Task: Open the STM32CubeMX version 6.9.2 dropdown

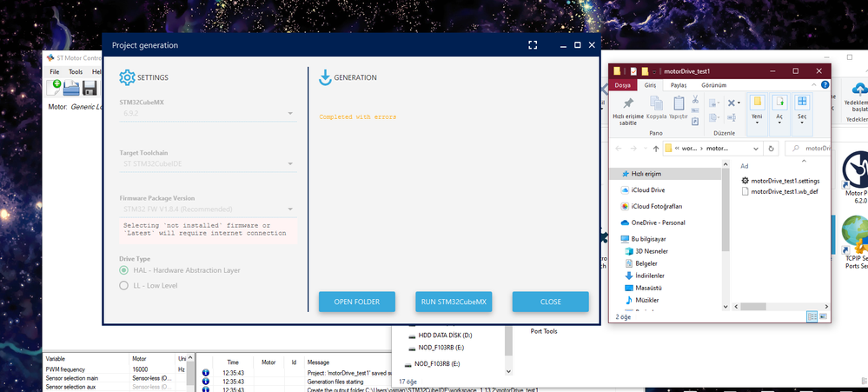Action: tap(209, 114)
